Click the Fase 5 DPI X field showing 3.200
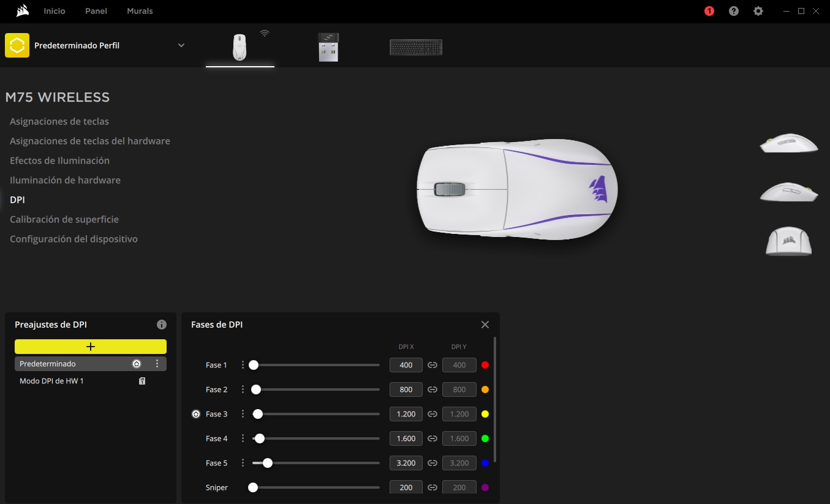Image resolution: width=830 pixels, height=504 pixels. point(406,463)
